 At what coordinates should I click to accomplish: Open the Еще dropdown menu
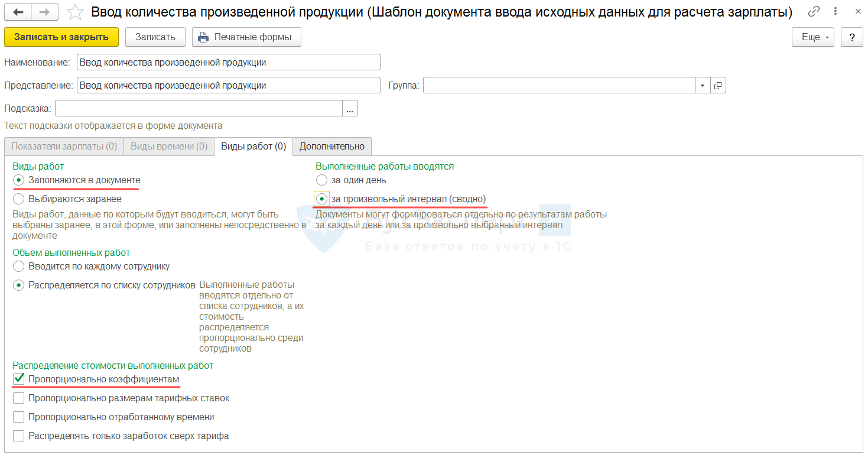tap(812, 37)
